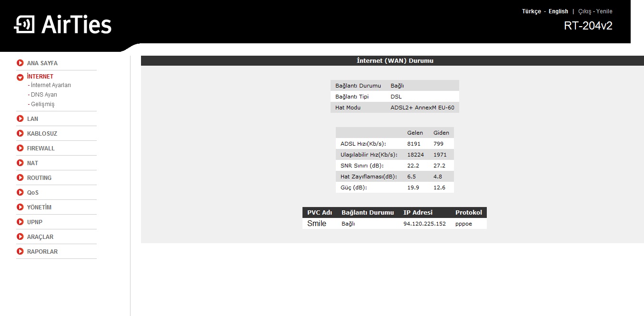Screen dimensions: 644x316
Task: Click the arrow icon next to UPNP
Action: [x=20, y=222]
